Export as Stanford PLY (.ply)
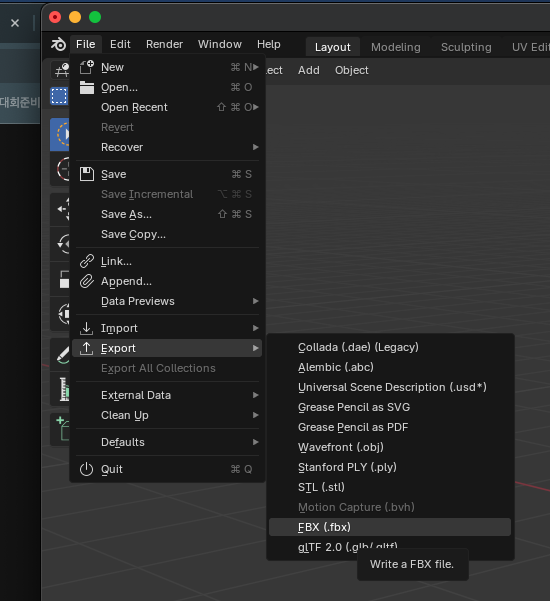Image resolution: width=550 pixels, height=601 pixels. pyautogui.click(x=390, y=467)
